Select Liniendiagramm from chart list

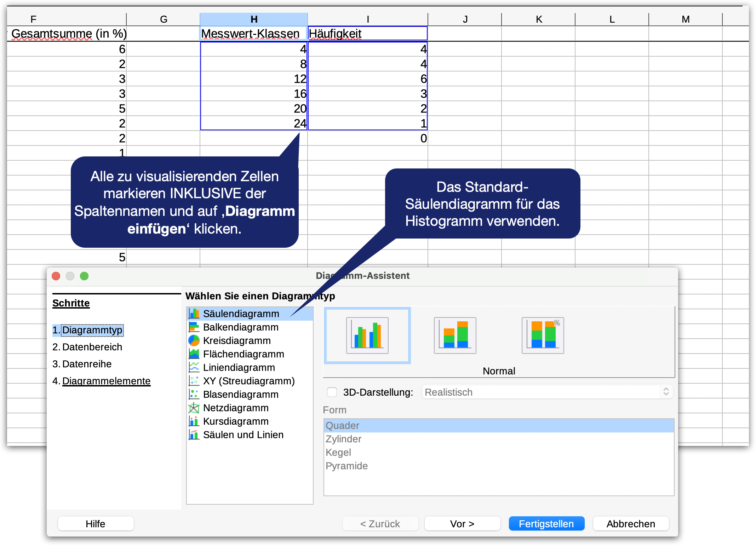tap(239, 367)
